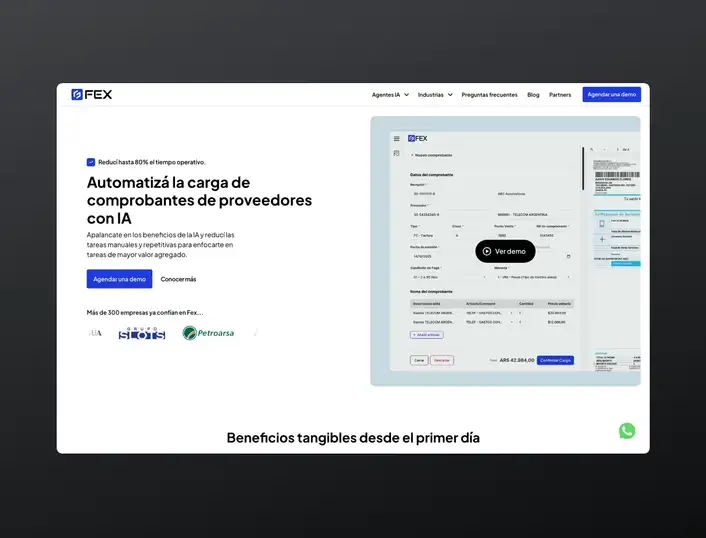Viewport: 706px width, 538px height.
Task: Click the "Reducí hasta 80% el tiempo operativo." text
Action: (152, 162)
